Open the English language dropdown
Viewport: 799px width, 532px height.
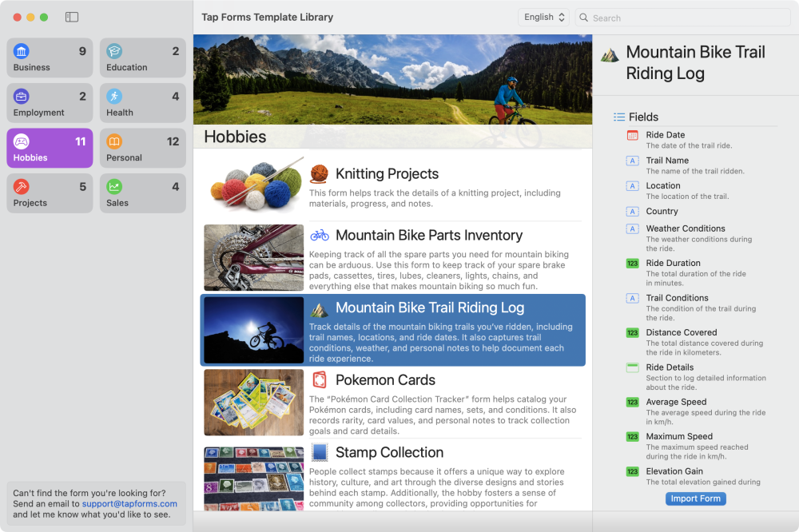(x=543, y=17)
